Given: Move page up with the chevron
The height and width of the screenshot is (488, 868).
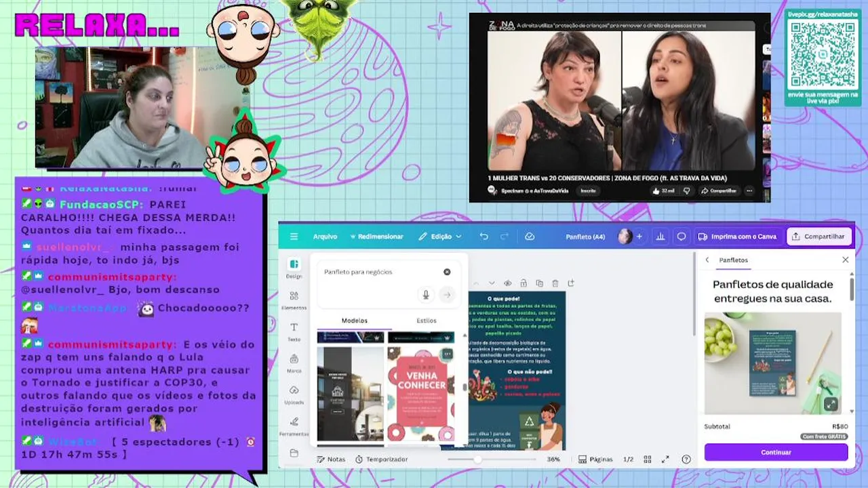Looking at the screenshot, I should pyautogui.click(x=475, y=283).
